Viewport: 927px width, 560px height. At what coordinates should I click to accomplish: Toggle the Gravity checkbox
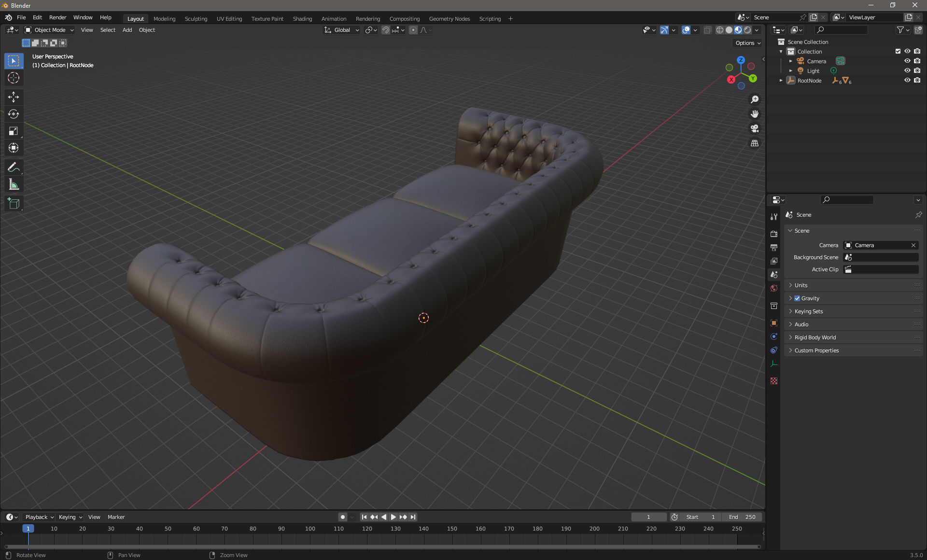pos(797,298)
